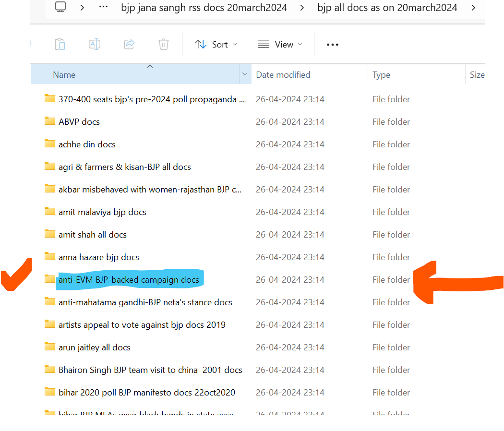Click 'File folder' type of 'amit shah all docs' row
Screen dimensions: 504x431
(391, 235)
